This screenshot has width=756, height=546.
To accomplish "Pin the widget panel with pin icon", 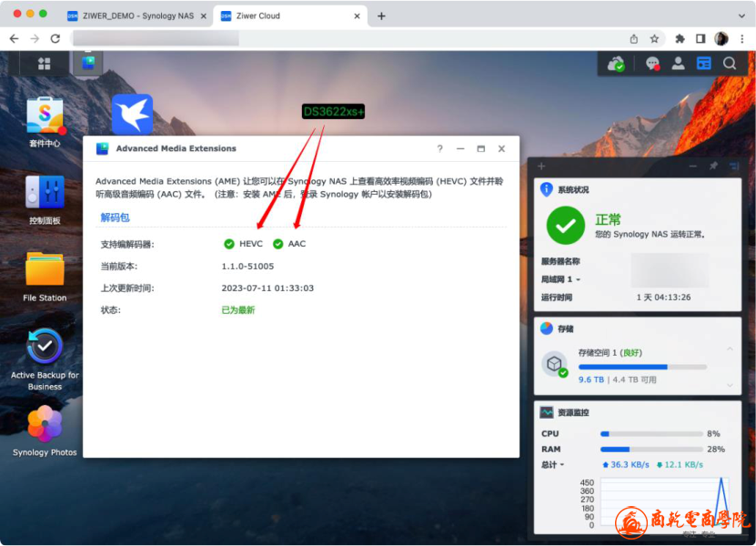I will [713, 166].
